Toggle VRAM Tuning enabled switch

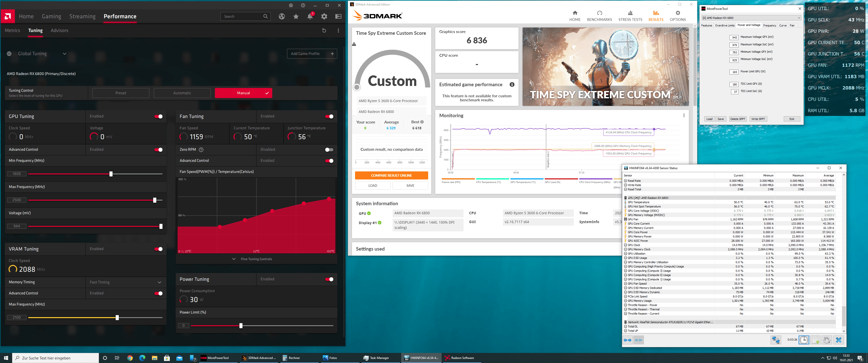tap(158, 249)
